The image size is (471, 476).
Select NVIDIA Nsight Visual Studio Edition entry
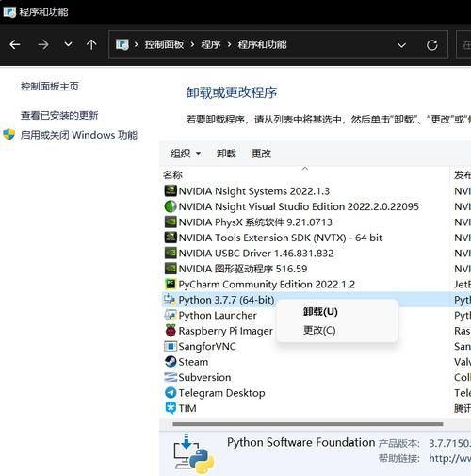299,206
